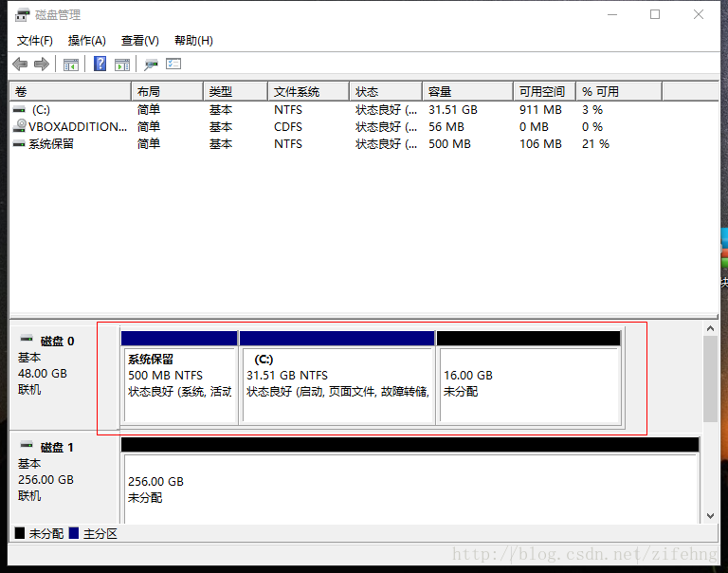The width and height of the screenshot is (728, 573).
Task: Open the 帮助(H) menu
Action: point(193,41)
